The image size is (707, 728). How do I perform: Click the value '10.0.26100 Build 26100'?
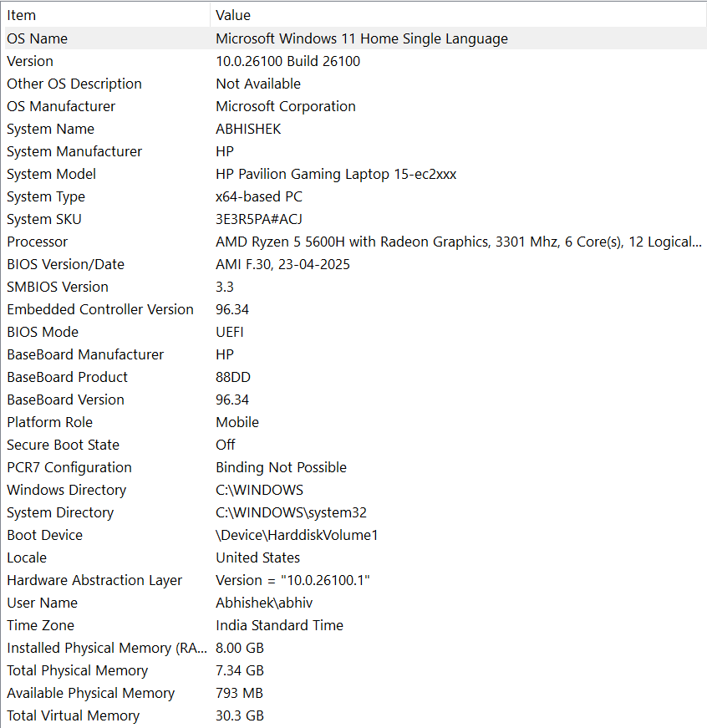[x=287, y=61]
